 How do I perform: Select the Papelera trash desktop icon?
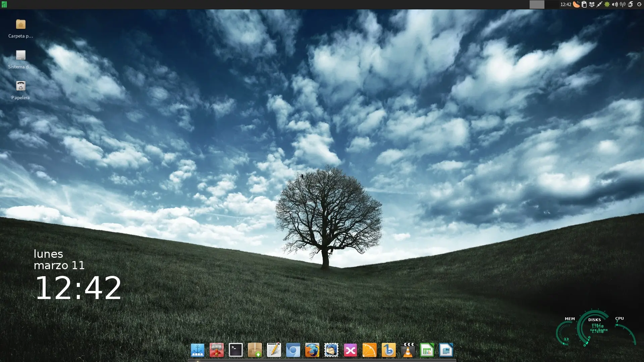coord(20,86)
